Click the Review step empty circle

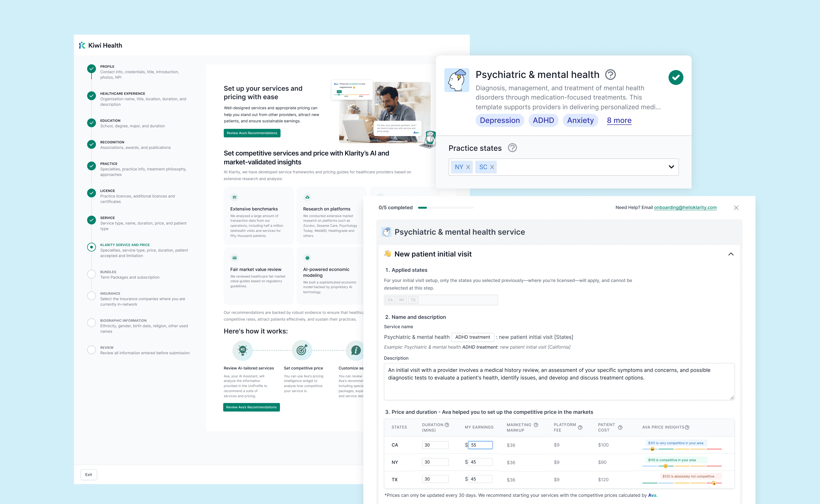point(91,350)
